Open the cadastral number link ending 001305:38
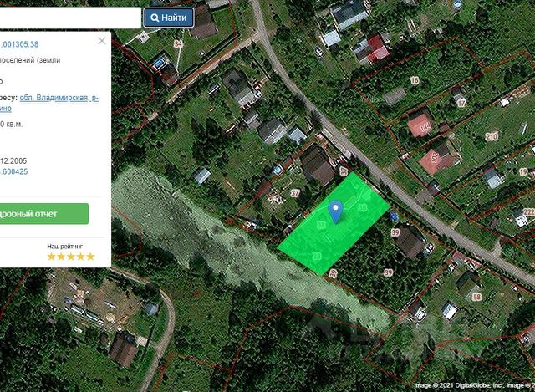 tap(19, 44)
